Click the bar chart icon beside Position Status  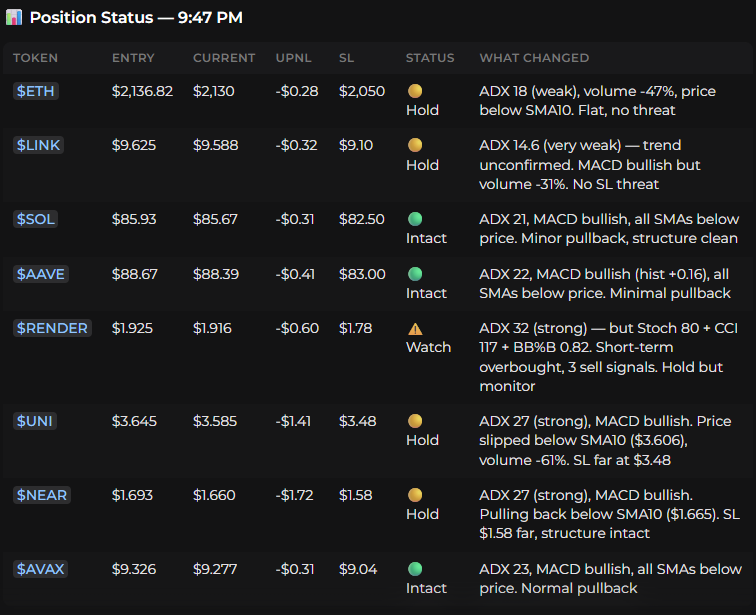click(x=14, y=17)
